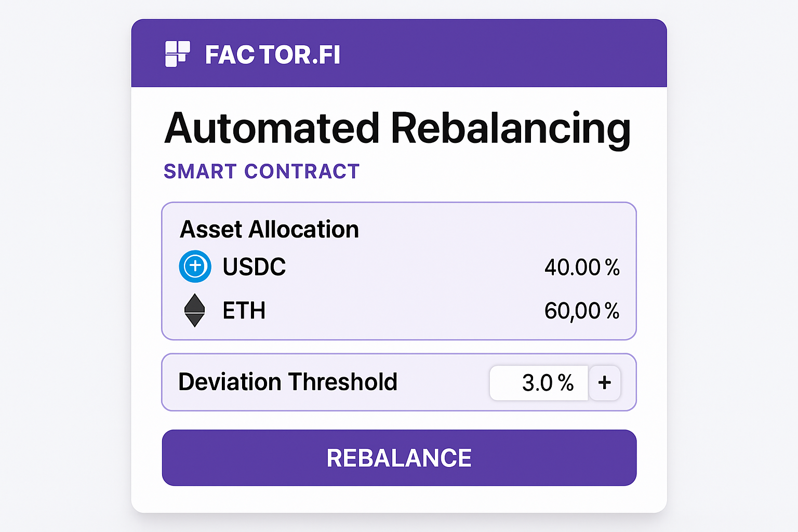Click the Asset Allocation panel header
The width and height of the screenshot is (798, 532).
pyautogui.click(x=269, y=229)
